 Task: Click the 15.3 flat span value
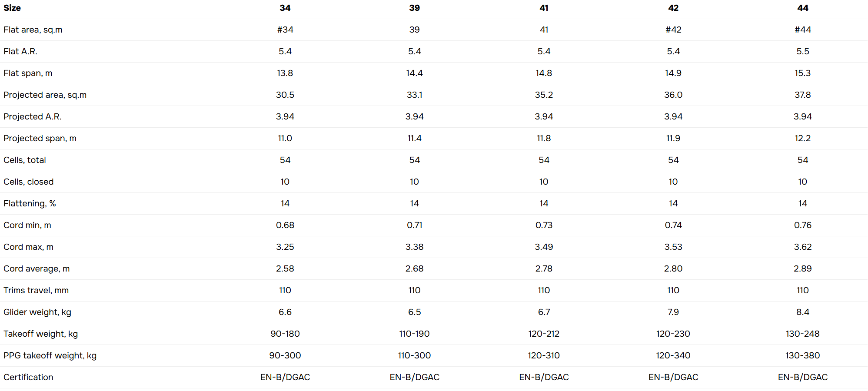(803, 73)
